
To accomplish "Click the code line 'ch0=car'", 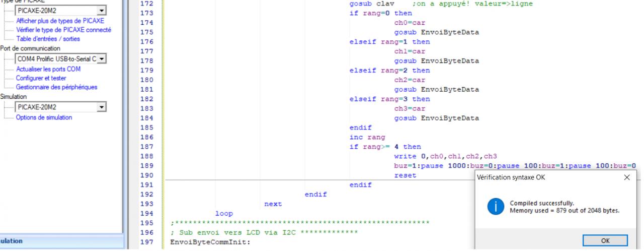I will [410, 23].
